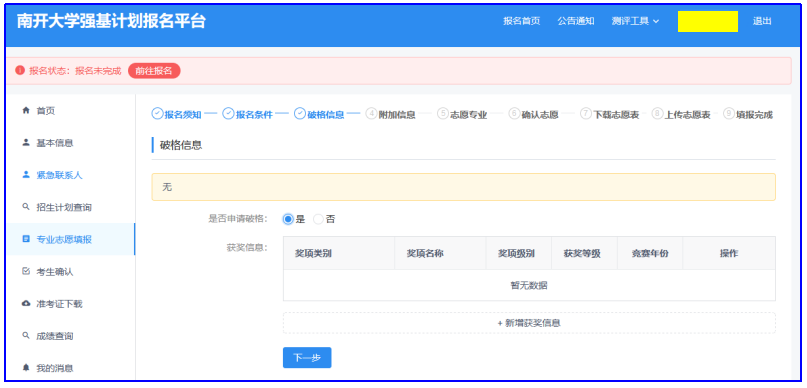Open 紧急联系人 in the sidebar

click(71, 175)
